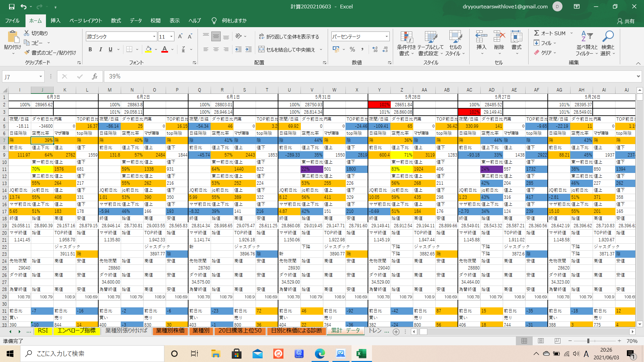Click the Increase Decimal icon
The width and height of the screenshot is (644, 362).
point(375,50)
